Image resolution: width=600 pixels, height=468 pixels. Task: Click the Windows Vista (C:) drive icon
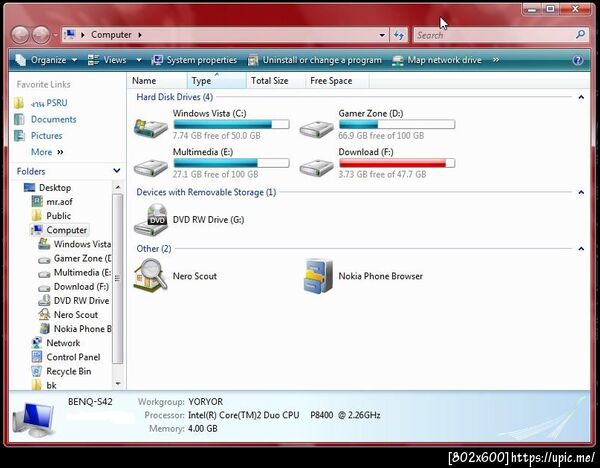pos(151,127)
